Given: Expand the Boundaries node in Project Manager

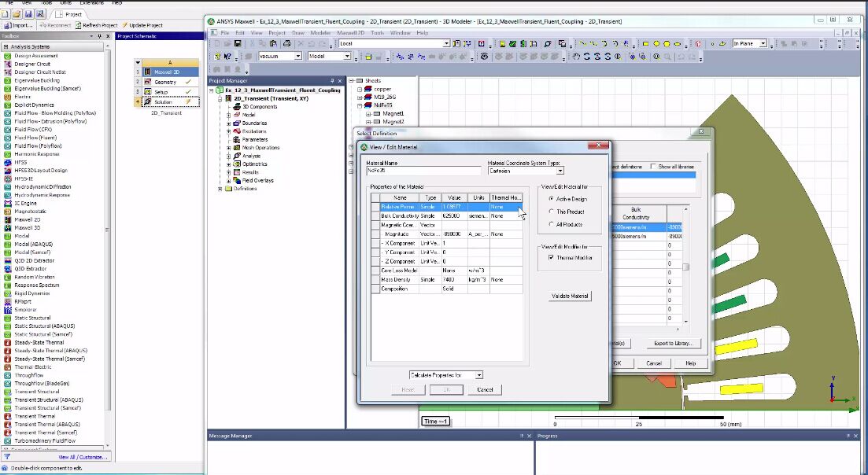Looking at the screenshot, I should point(229,123).
